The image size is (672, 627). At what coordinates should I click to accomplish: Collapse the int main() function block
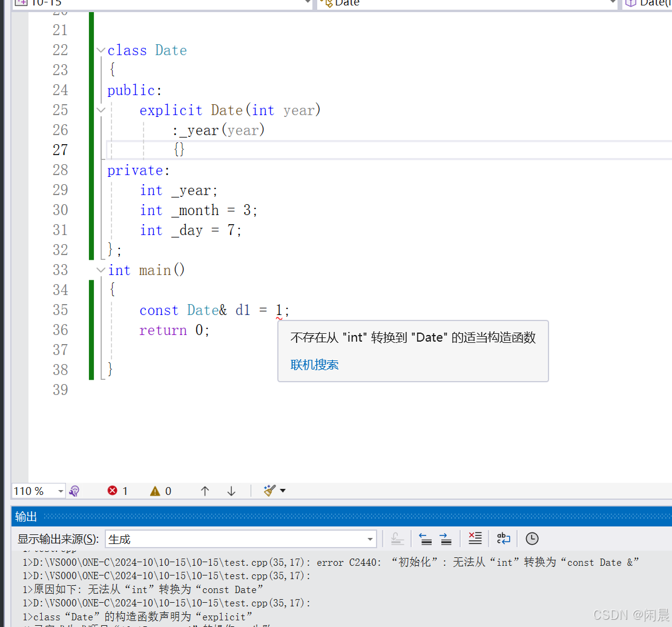[101, 270]
